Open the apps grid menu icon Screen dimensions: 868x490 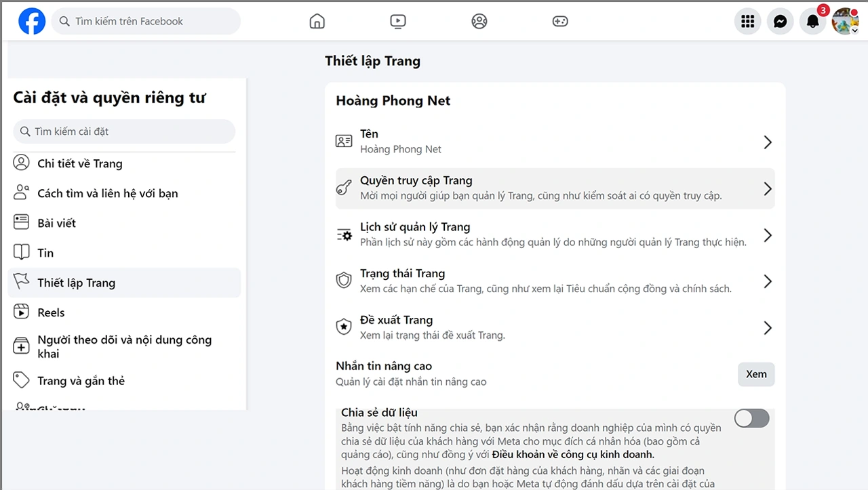point(748,22)
